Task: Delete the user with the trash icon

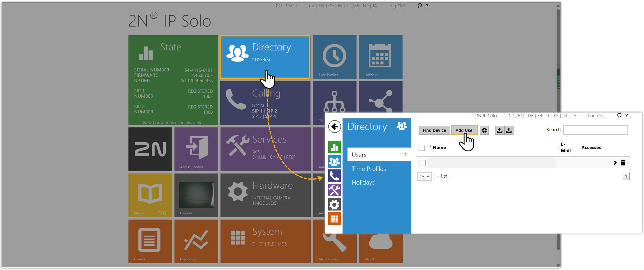Action: 623,163
